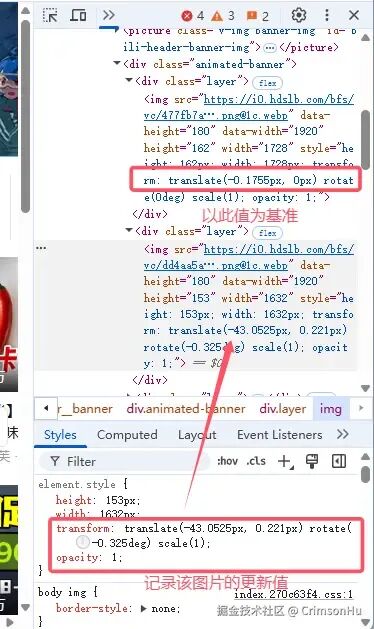The image size is (374, 629).
Task: Edit the opacity: 1 declaration
Action: click(x=89, y=558)
